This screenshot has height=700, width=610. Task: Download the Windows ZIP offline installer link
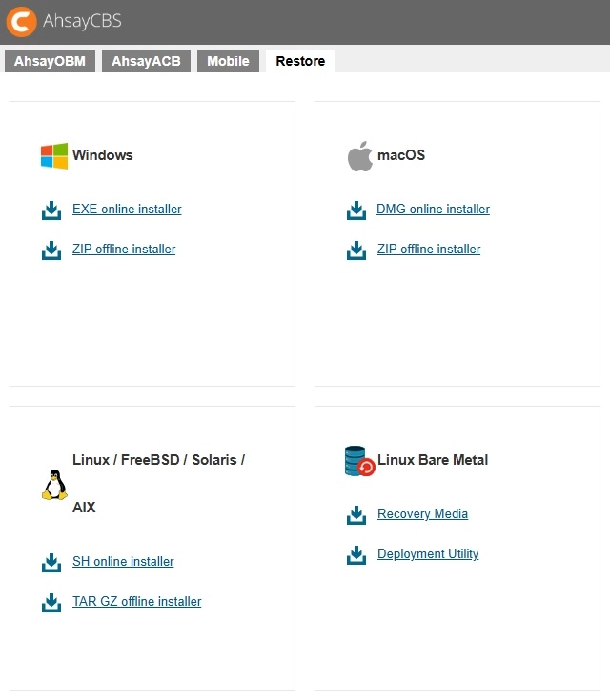click(124, 250)
